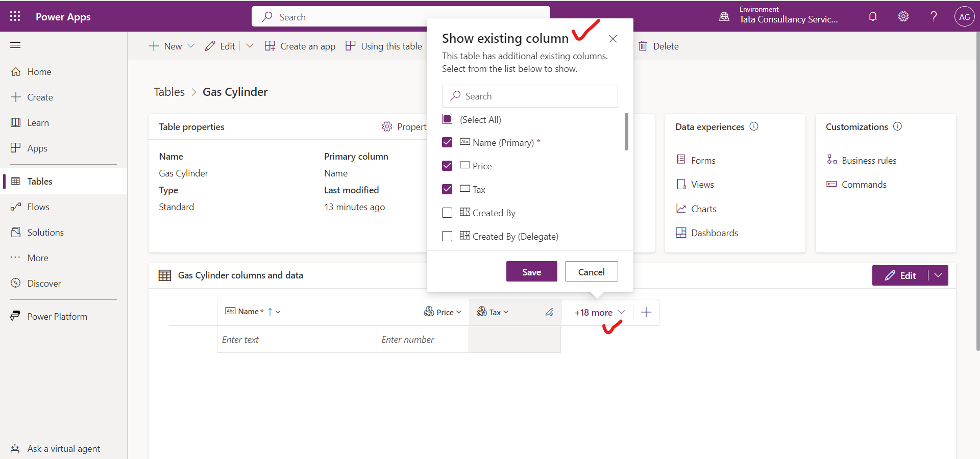Open Charts in Data experiences

pyautogui.click(x=703, y=208)
